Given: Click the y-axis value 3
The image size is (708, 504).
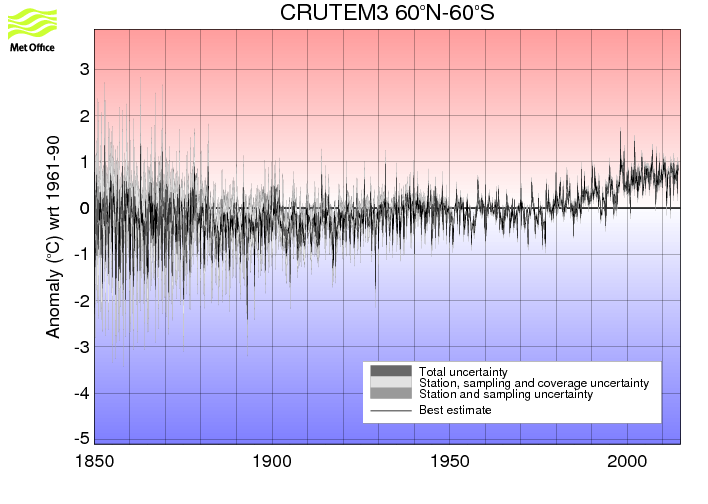Looking at the screenshot, I should (84, 70).
